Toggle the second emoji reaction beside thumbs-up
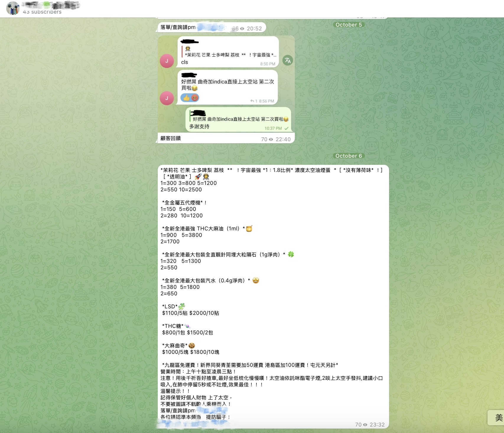Viewport: 504px width, 433px height. coord(195,98)
